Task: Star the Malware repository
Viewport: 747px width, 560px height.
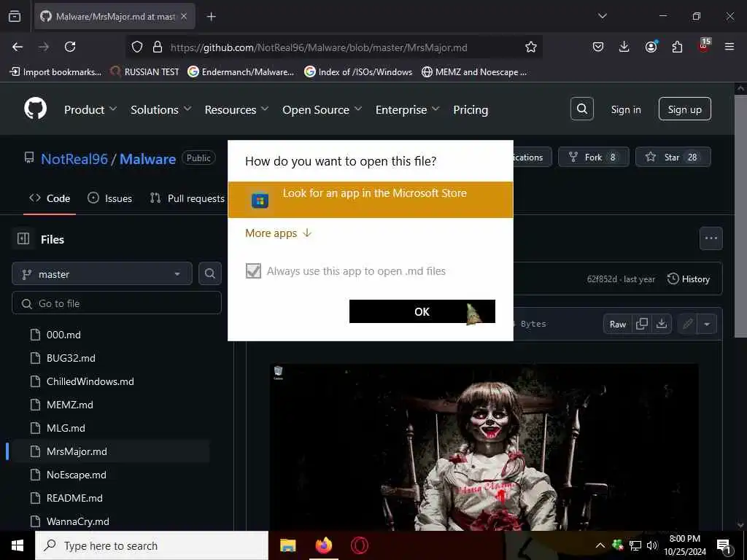Action: [673, 157]
